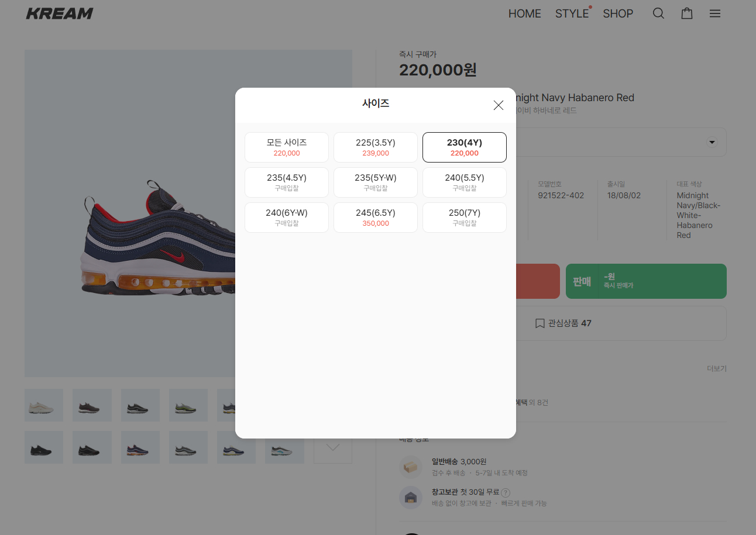
Task: Select size 240(5.5Y) option
Action: point(464,182)
